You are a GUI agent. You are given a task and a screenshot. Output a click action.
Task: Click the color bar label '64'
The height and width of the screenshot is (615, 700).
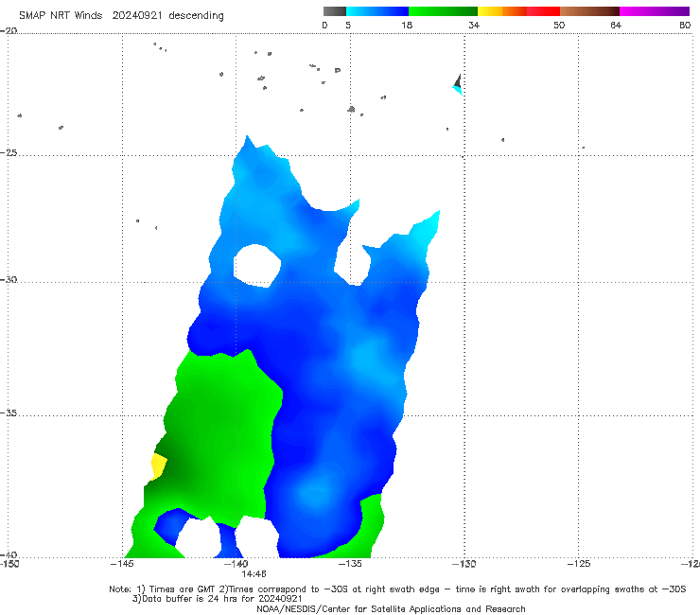point(616,25)
